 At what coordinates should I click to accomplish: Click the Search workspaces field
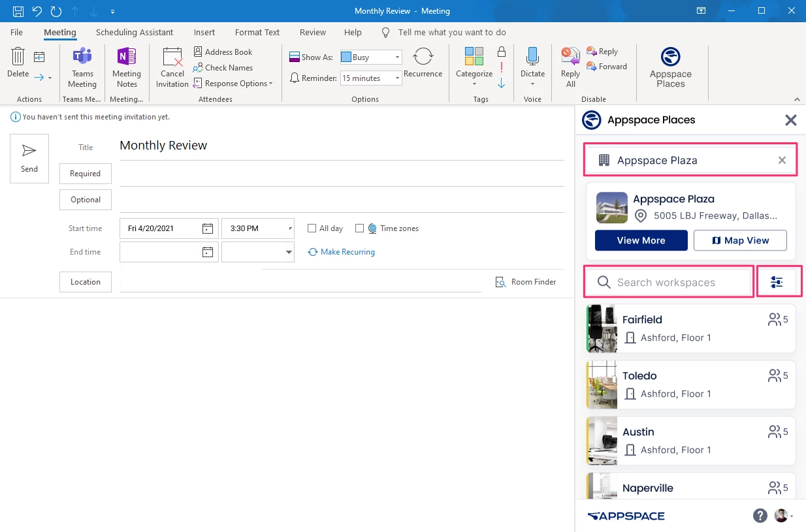[669, 282]
